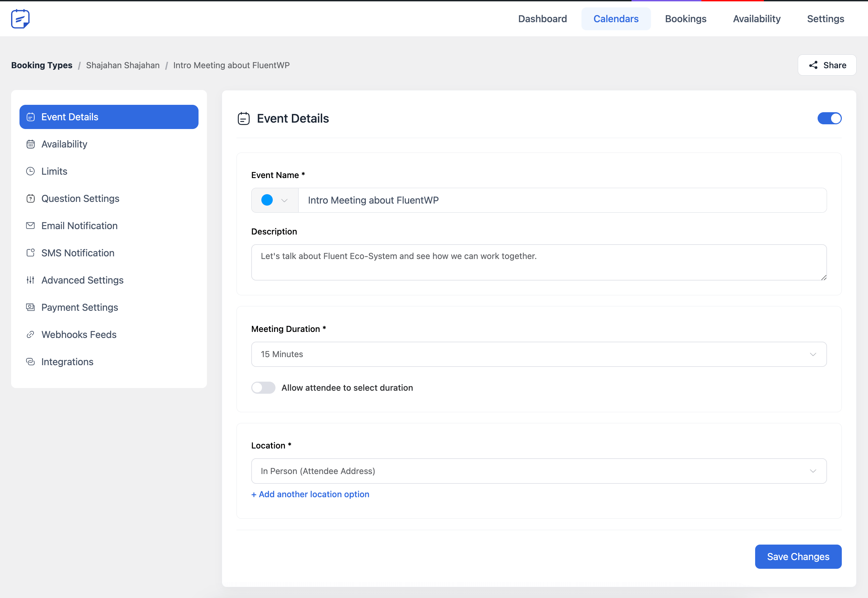Click into the Description text area
Screen dimensions: 868x598
click(538, 262)
